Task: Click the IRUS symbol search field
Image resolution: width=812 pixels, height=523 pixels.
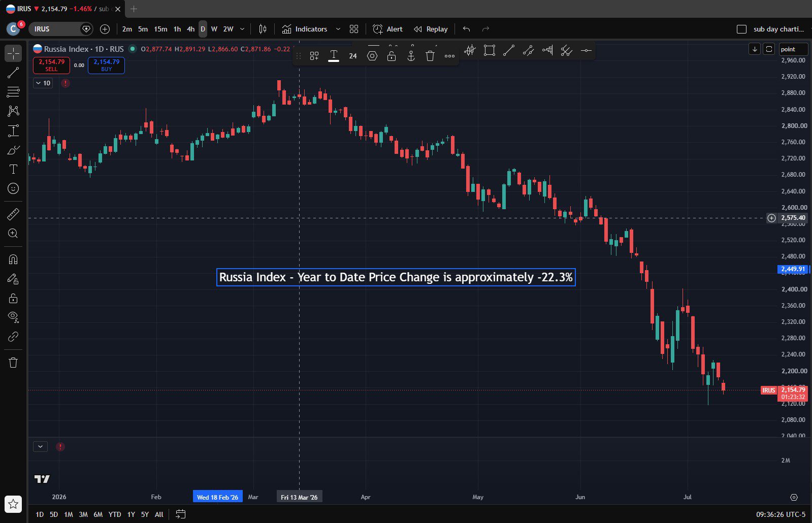Action: 61,29
